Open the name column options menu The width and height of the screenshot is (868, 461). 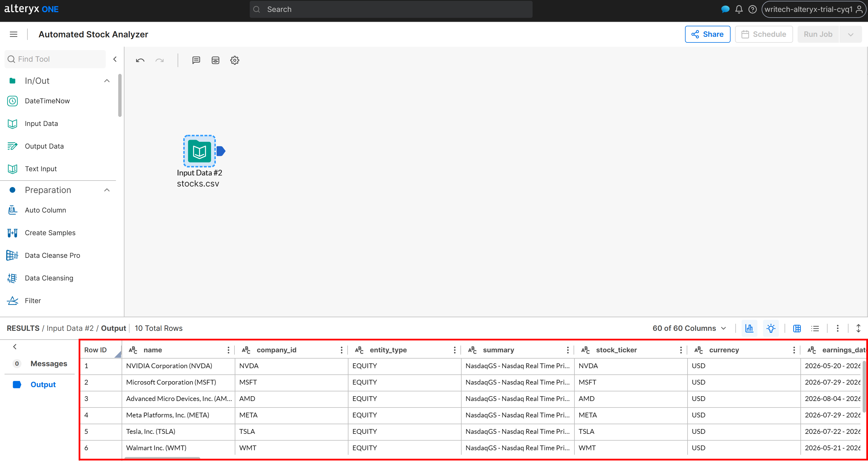229,350
